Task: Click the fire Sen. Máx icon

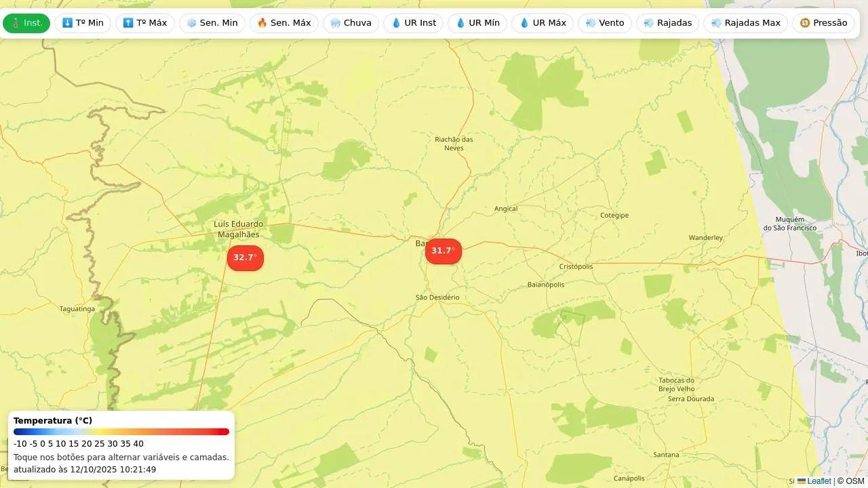Action: [x=262, y=23]
